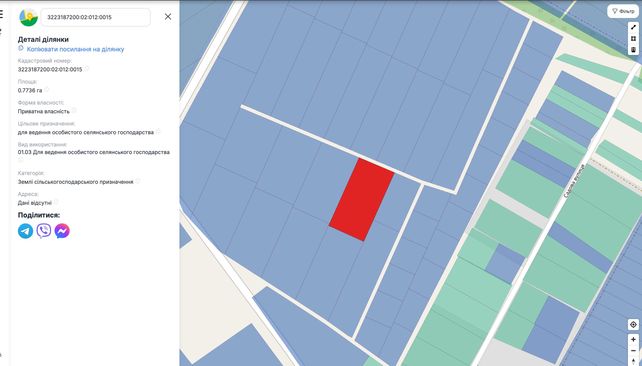This screenshot has width=642, height=366.
Task: Click the Копіювати посилання на ділянку link
Action: pyautogui.click(x=75, y=49)
